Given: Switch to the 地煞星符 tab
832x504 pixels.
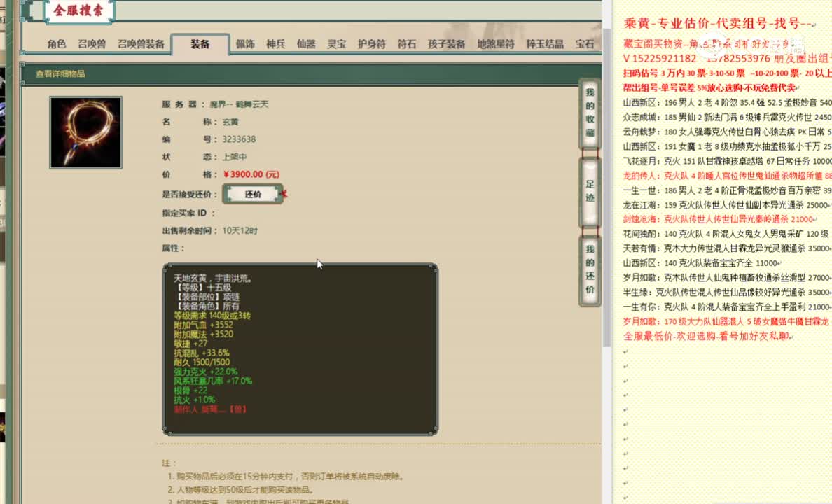Looking at the screenshot, I should point(496,44).
